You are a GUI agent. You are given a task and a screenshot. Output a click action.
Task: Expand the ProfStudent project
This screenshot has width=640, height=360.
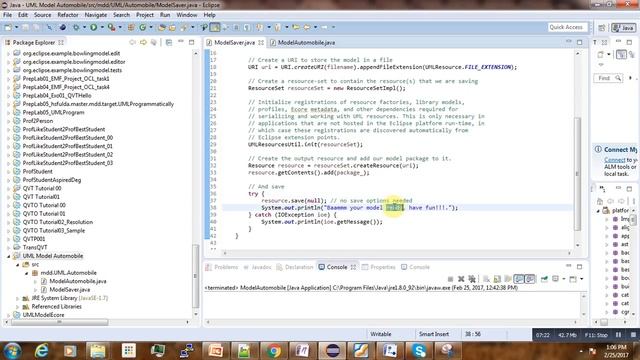click(x=8, y=171)
